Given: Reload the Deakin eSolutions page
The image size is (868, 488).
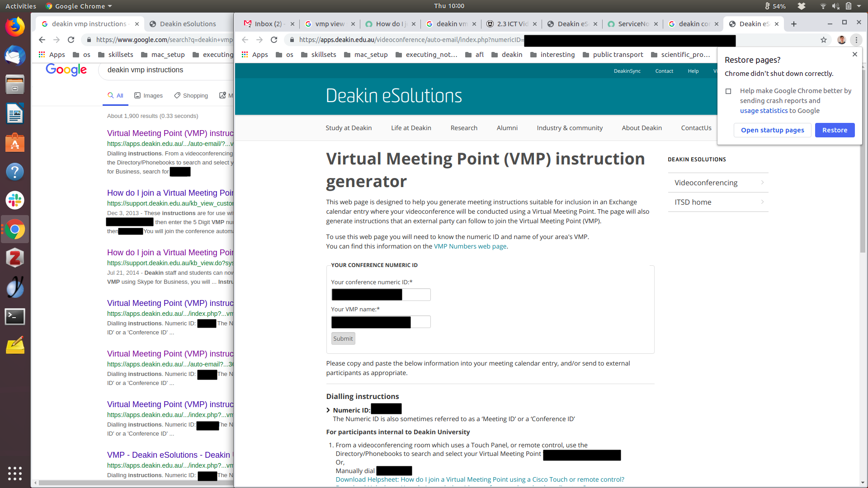Looking at the screenshot, I should point(274,40).
